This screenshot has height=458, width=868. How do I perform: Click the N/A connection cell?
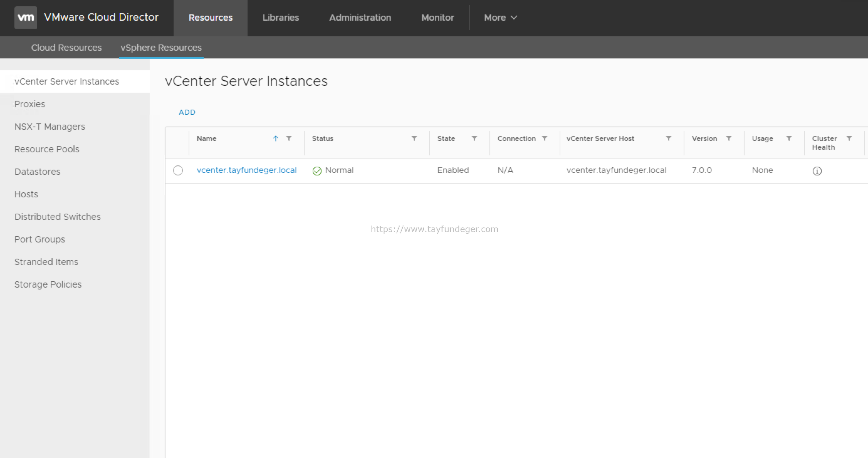click(x=505, y=170)
